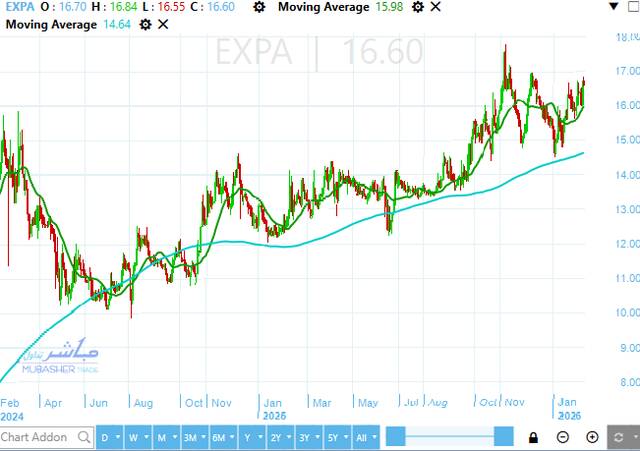The image size is (640, 451).
Task: Zoom out using the minus icon
Action: point(563,437)
